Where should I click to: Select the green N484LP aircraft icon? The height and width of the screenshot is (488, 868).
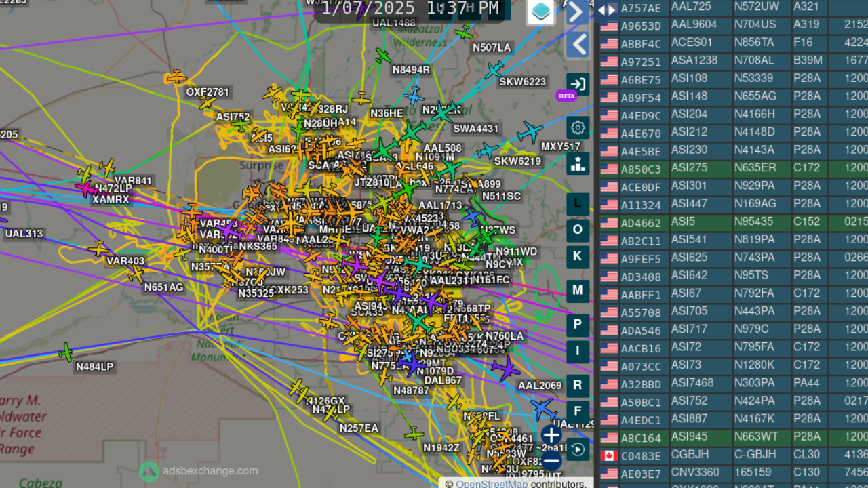point(65,352)
